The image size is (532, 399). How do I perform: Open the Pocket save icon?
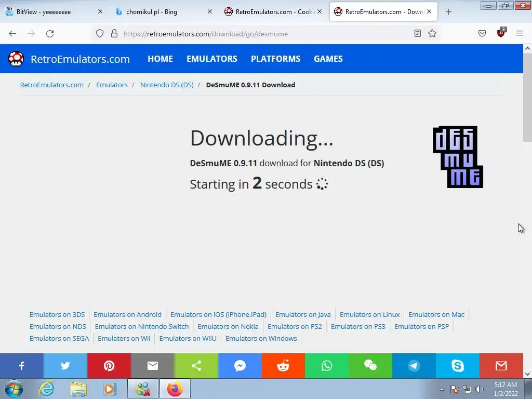tap(482, 33)
